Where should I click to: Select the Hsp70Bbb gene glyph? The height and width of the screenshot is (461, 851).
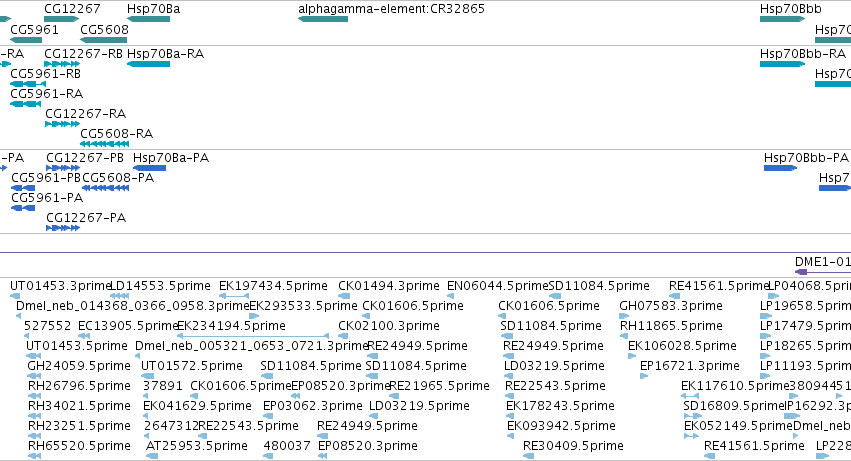(783, 19)
